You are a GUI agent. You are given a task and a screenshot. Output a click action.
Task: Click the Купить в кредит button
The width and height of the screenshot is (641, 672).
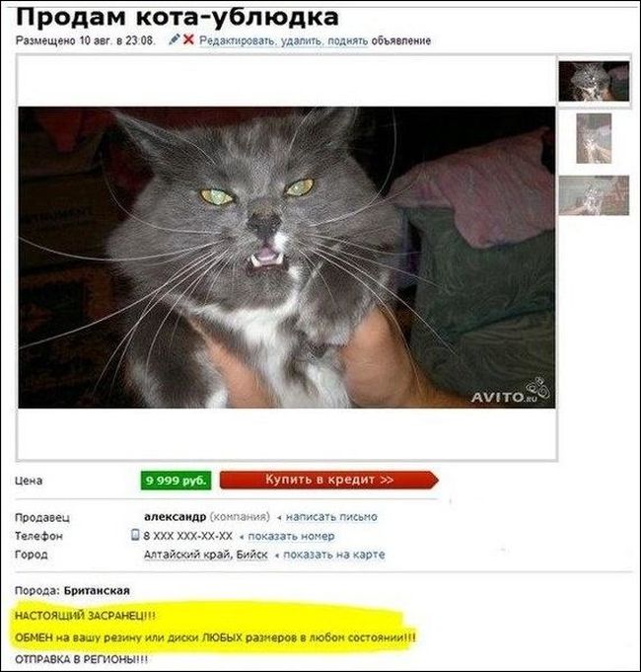[329, 480]
